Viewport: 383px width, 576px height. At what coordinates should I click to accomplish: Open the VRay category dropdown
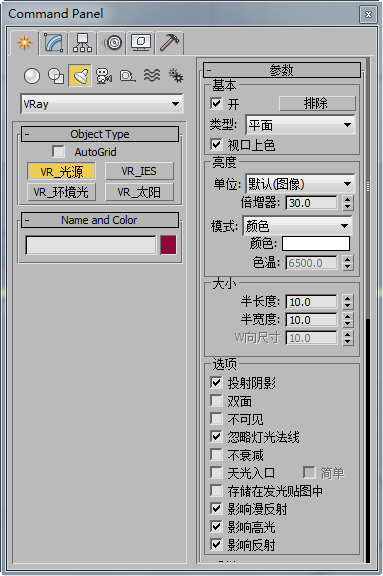(102, 104)
